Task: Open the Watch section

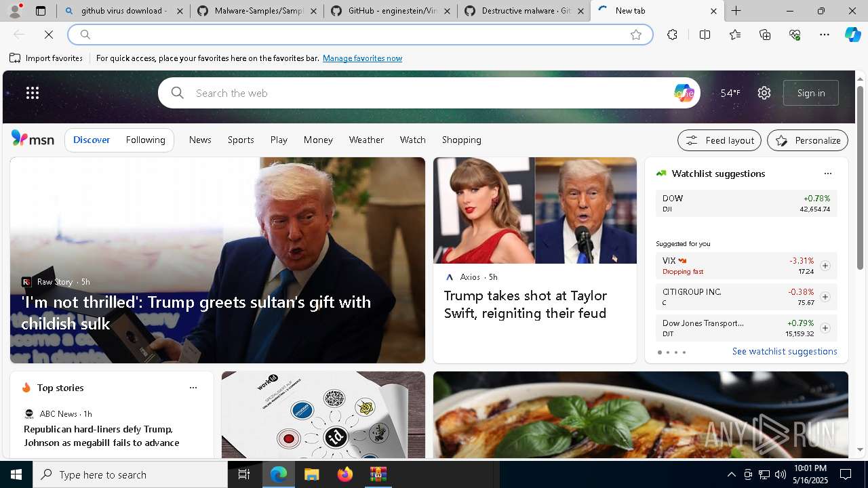Action: 413,140
